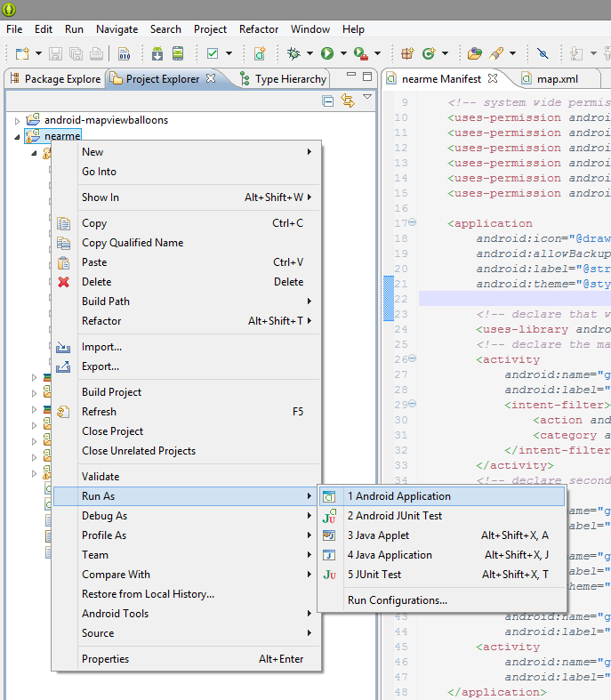Select Build Project menu entry
Image resolution: width=611 pixels, height=700 pixels.
[187, 392]
